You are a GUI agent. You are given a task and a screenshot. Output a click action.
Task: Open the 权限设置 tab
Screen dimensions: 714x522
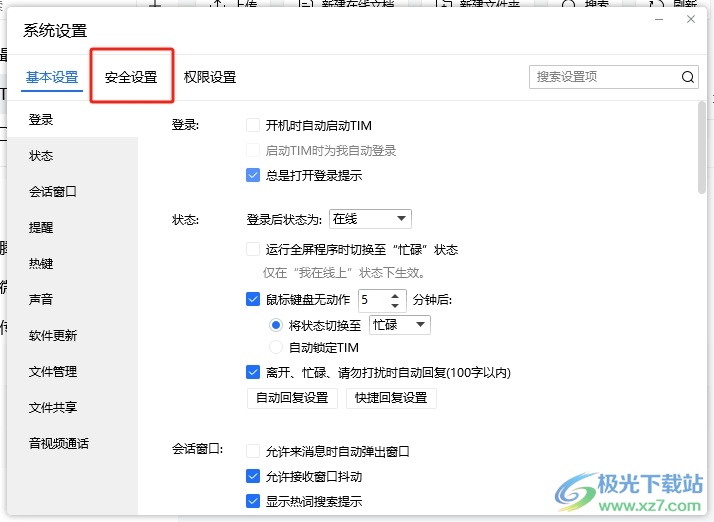tap(210, 77)
